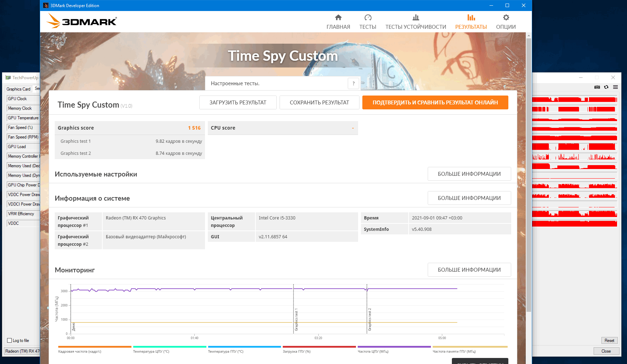Click the 3DMark logo
This screenshot has height=364, width=627.
[x=82, y=21]
